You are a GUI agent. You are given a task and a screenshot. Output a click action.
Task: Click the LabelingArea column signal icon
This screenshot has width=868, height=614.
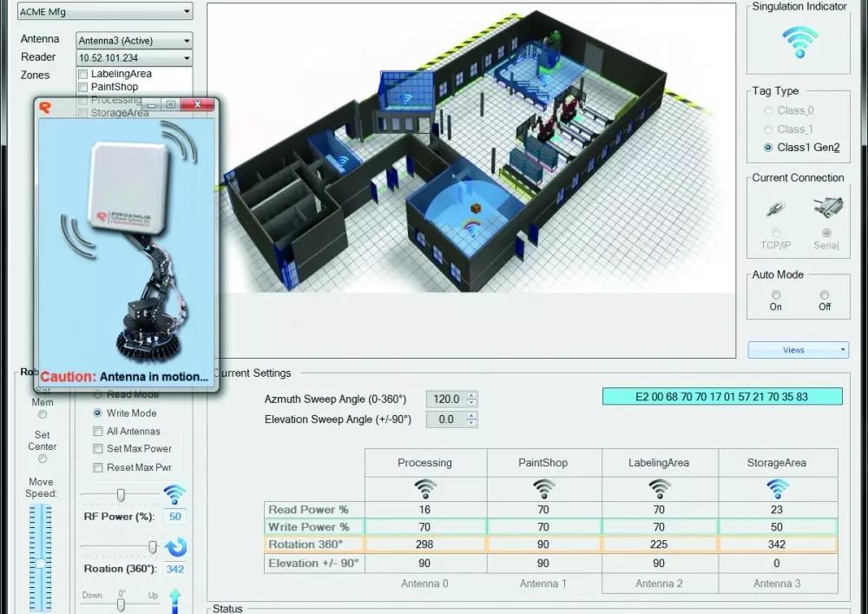659,488
